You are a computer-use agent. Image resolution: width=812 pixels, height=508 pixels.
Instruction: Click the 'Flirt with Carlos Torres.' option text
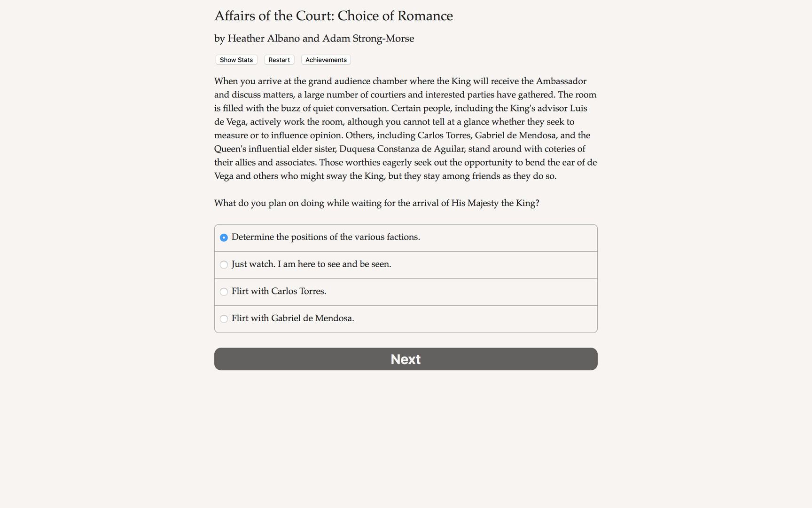(279, 291)
